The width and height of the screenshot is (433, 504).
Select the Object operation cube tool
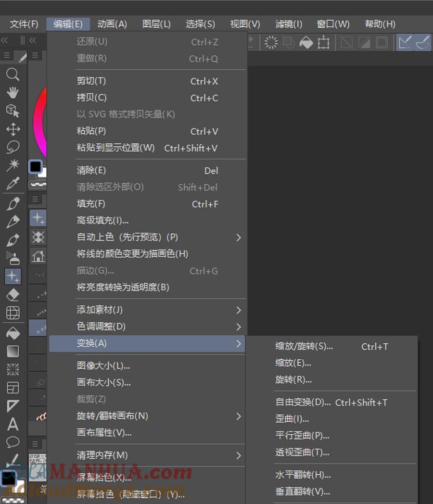(13, 111)
